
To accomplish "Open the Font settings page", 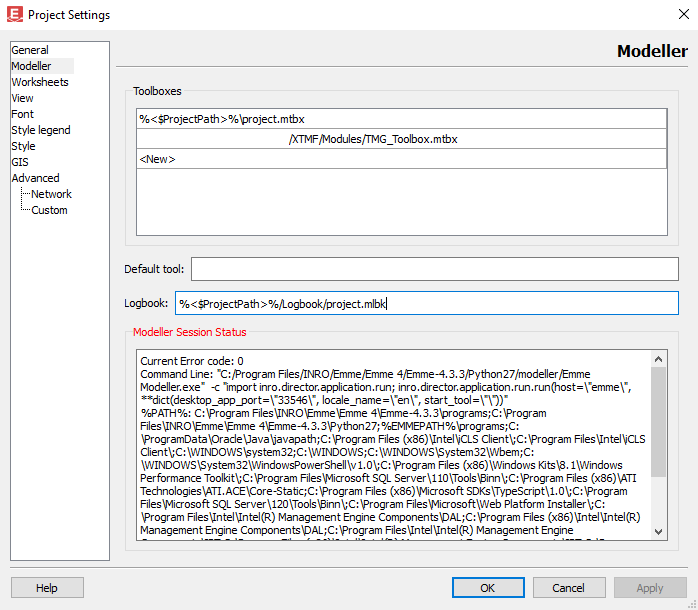I will click(x=22, y=114).
